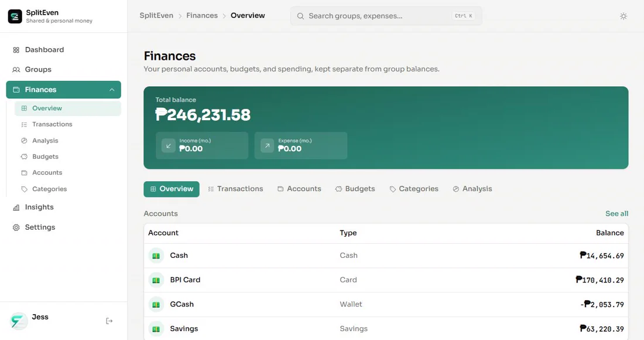Click the ₱63,220.39 Savings balance
Image resolution: width=644 pixels, height=340 pixels.
pos(602,329)
